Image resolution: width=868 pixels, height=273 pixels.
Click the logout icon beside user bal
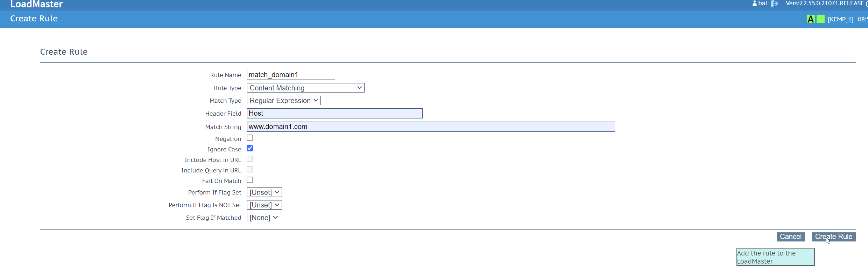[x=775, y=4]
